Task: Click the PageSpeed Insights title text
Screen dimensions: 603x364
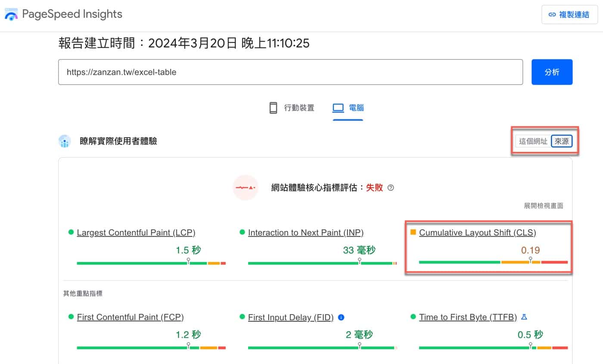Action: click(x=72, y=14)
